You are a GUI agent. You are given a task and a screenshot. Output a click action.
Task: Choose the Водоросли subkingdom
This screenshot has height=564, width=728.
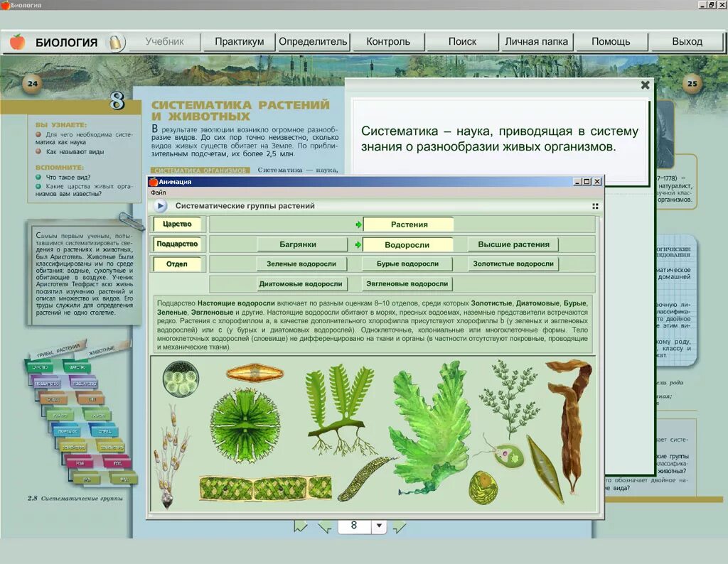[x=407, y=244]
